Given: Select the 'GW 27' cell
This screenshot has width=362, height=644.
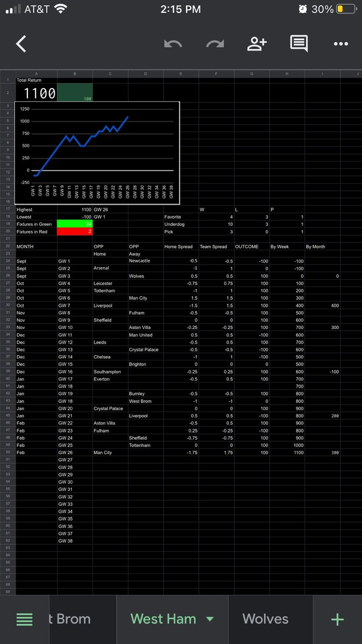Looking at the screenshot, I should (x=75, y=460).
